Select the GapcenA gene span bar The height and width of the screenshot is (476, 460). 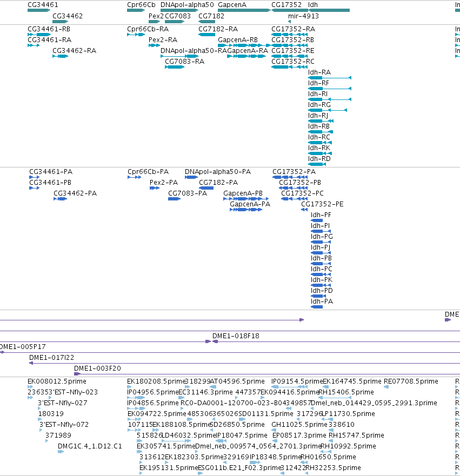[x=244, y=10]
